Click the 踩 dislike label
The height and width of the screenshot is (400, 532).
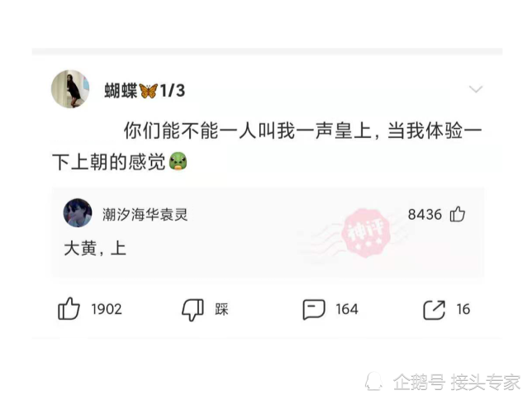(x=221, y=310)
